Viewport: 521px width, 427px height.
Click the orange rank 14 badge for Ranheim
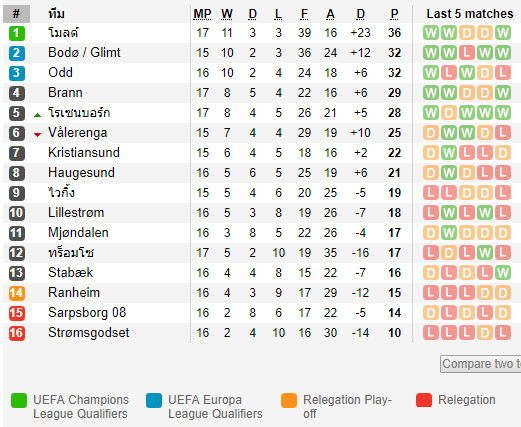click(17, 293)
